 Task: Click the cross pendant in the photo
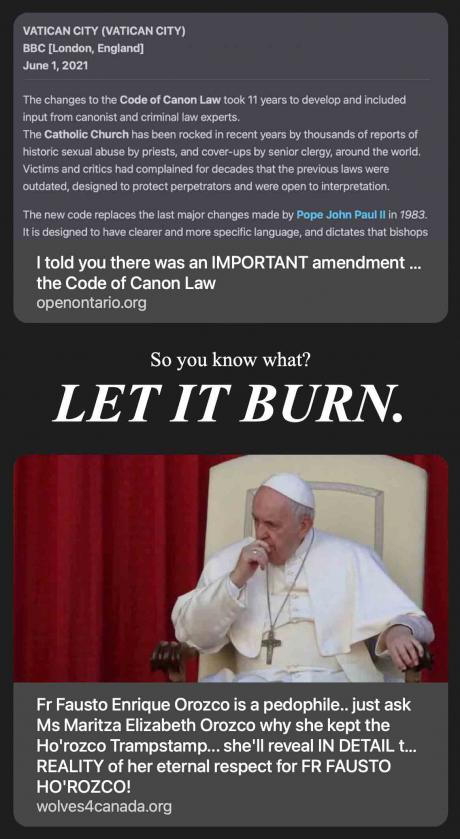(x=271, y=646)
